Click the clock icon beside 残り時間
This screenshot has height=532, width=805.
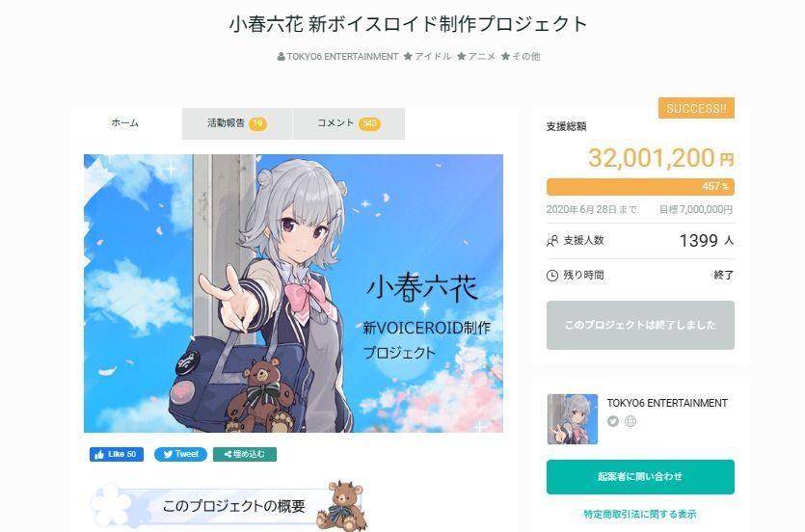click(551, 276)
